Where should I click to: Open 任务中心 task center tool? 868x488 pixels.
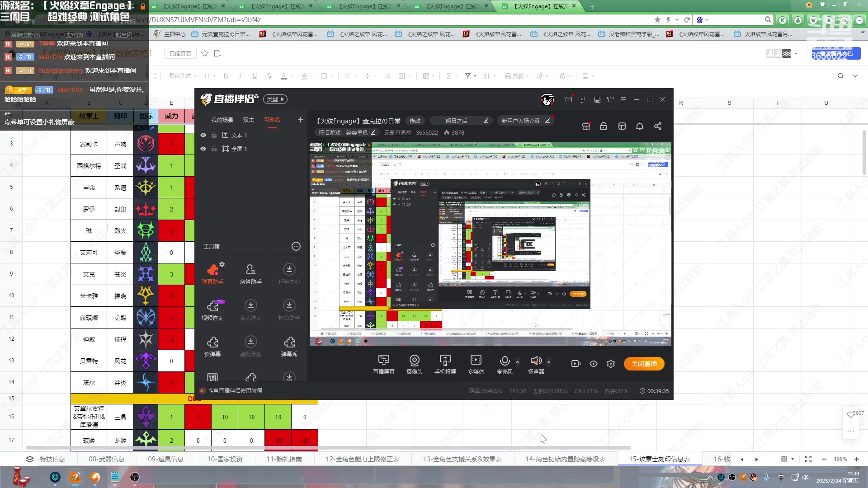(289, 273)
